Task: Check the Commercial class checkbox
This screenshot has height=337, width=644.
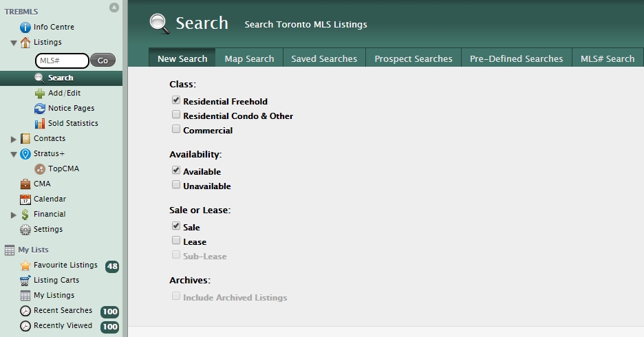Action: 177,129
